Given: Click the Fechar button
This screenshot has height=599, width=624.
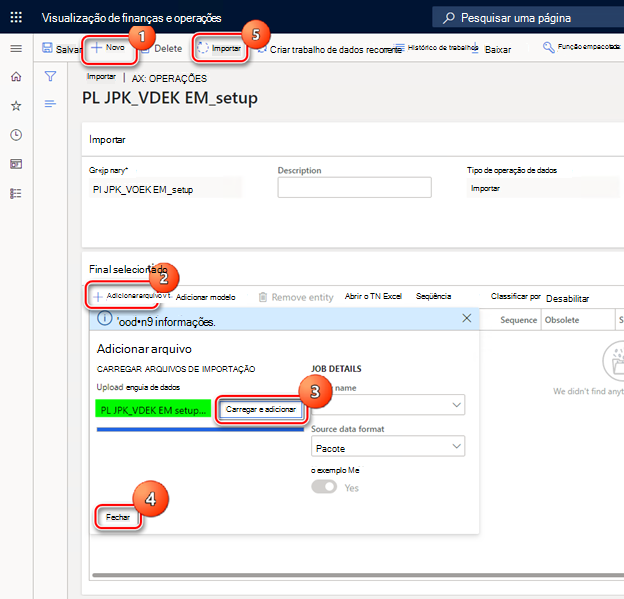Looking at the screenshot, I should pyautogui.click(x=118, y=517).
